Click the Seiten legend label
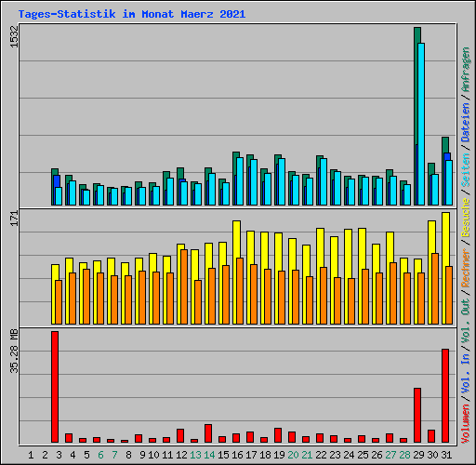Viewport: 476px width, 465px height. click(466, 170)
